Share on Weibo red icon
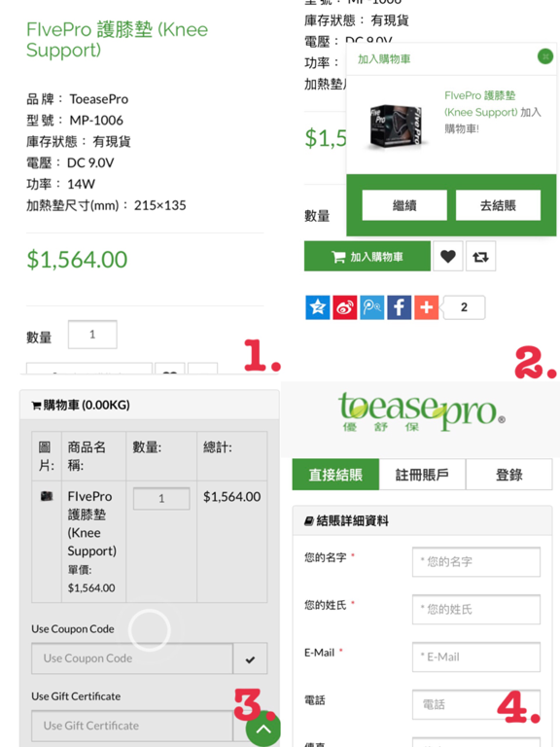This screenshot has height=747, width=560. 345,307
